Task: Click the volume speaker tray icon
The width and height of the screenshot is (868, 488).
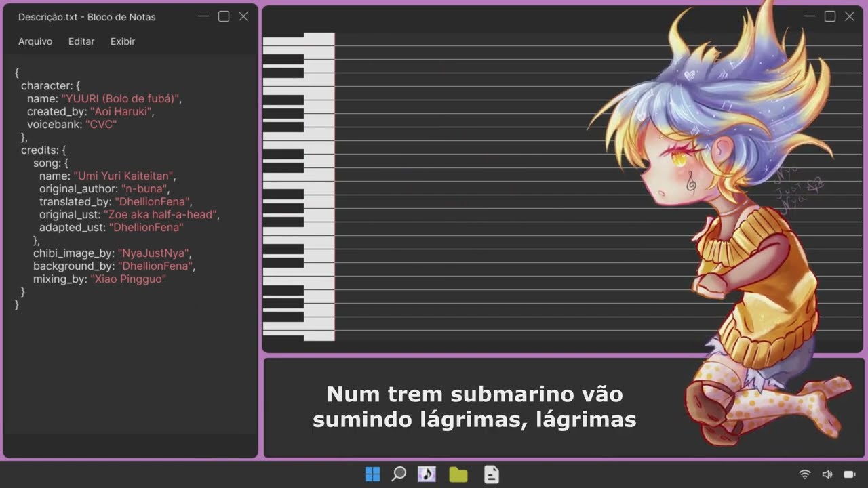Action: (x=827, y=474)
